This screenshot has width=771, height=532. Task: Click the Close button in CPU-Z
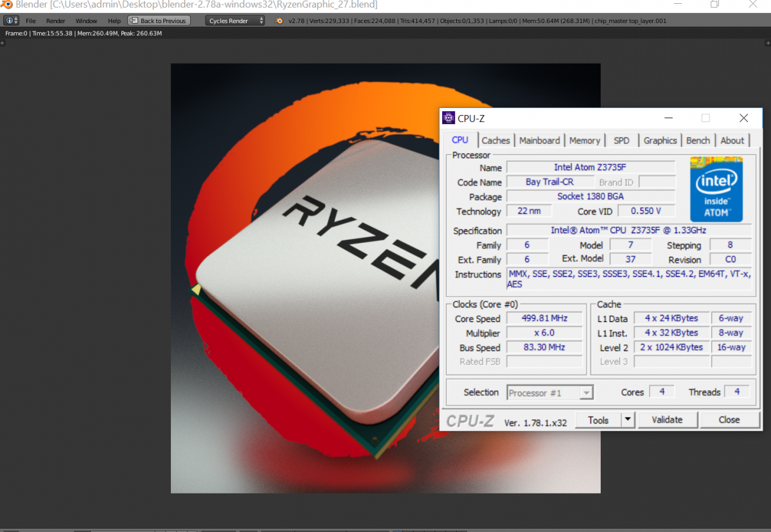tap(729, 420)
